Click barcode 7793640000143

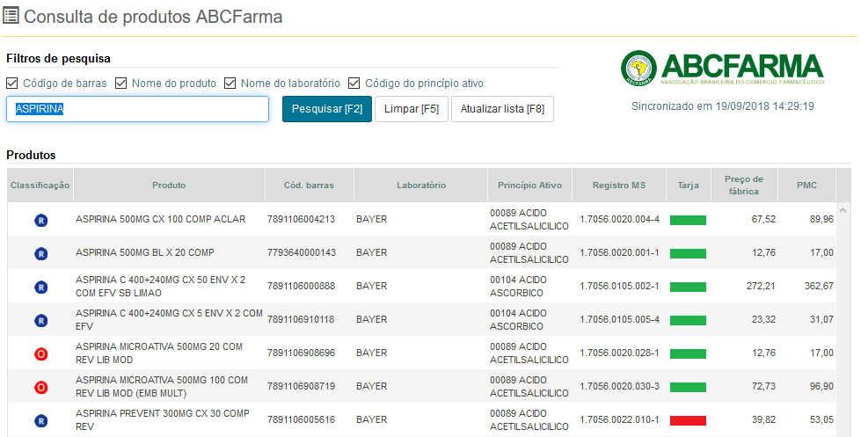(x=301, y=252)
